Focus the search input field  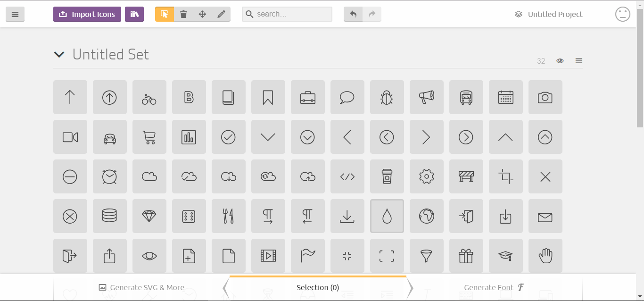coord(287,14)
